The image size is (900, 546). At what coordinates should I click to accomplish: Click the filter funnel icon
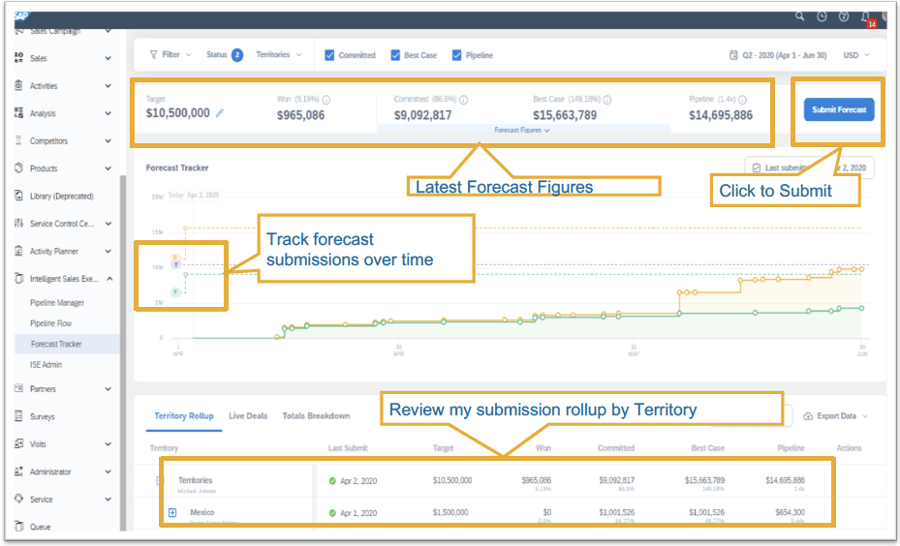point(153,55)
